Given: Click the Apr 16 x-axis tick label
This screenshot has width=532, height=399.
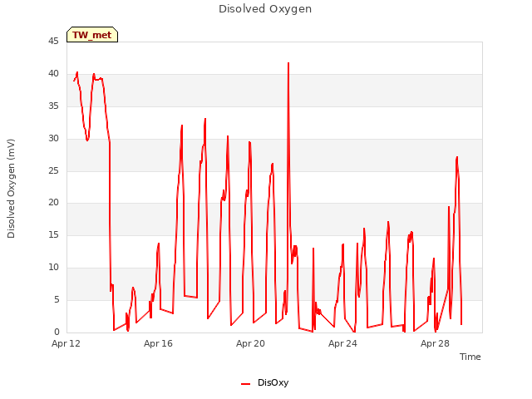Looking at the screenshot, I should [158, 343].
